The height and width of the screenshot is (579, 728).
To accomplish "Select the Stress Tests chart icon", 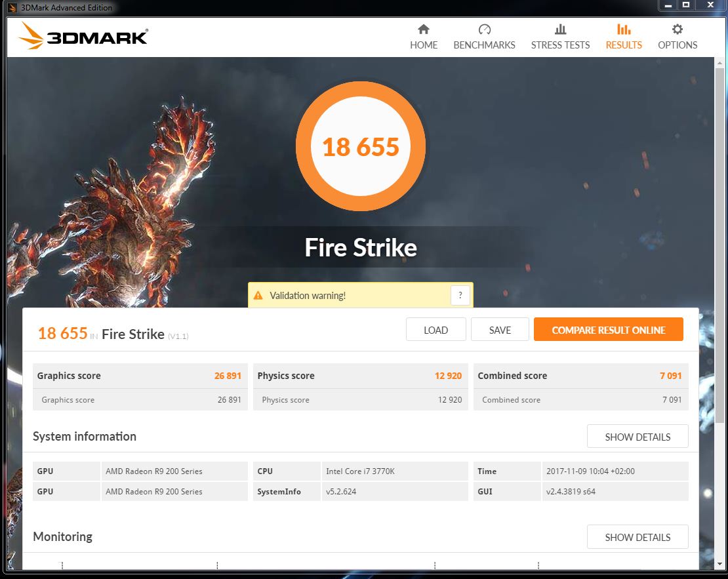I will [x=560, y=30].
